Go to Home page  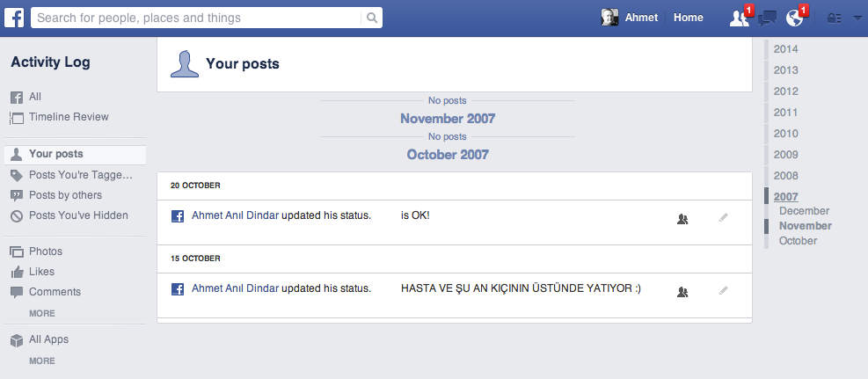[688, 18]
